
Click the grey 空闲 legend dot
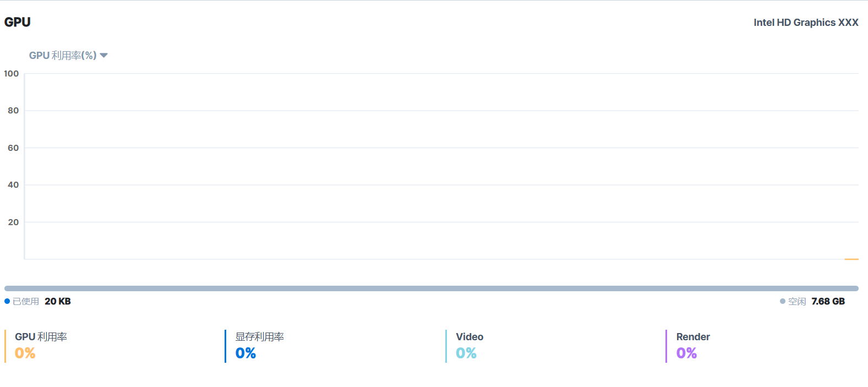[x=783, y=301]
